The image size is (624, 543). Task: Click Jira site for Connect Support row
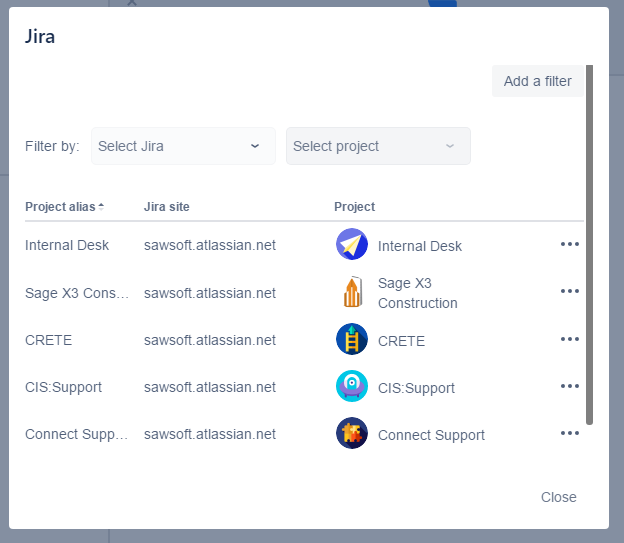point(210,434)
